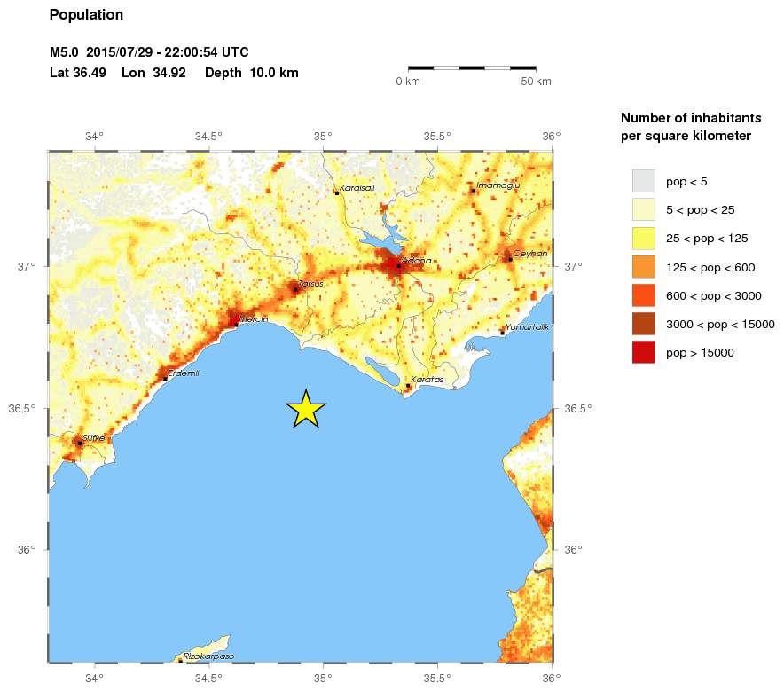Click the '3000 < pop < 15000' brown swatch
The width and height of the screenshot is (784, 691).
pos(643,324)
